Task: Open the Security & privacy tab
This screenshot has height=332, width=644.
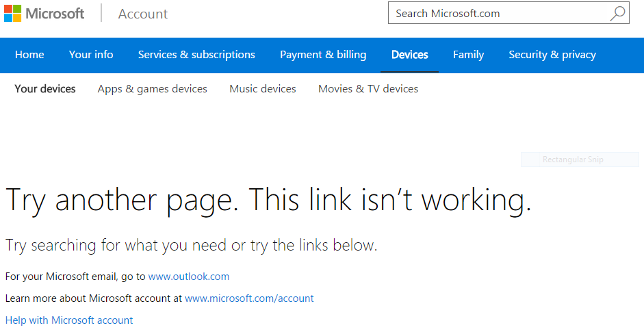Action: [552, 55]
